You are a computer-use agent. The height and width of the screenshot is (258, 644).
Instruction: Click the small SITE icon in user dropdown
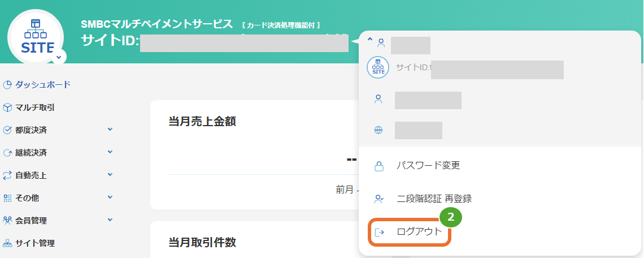[378, 67]
